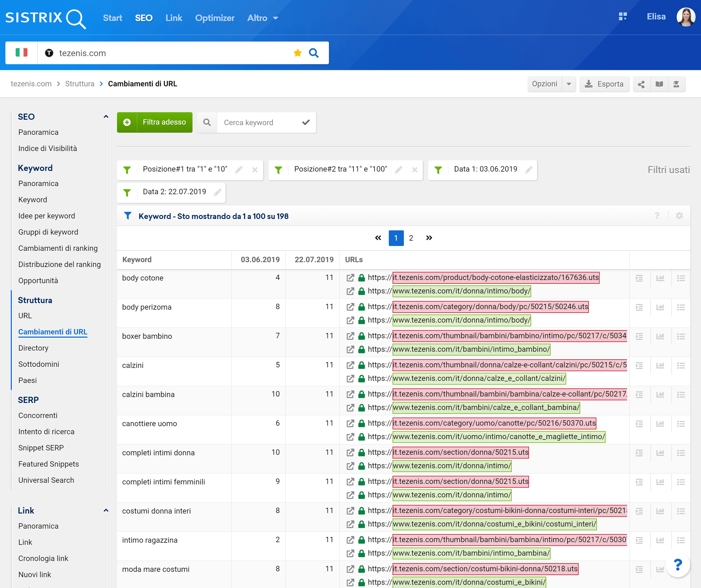The image size is (701, 588).
Task: Open external link for body cotone new URL
Action: 350,291
